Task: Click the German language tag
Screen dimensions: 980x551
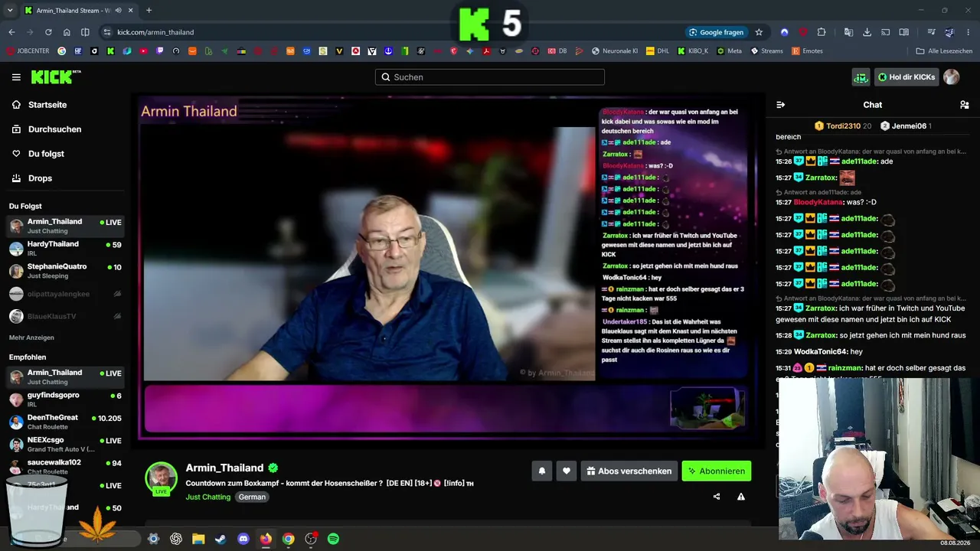Action: (252, 497)
